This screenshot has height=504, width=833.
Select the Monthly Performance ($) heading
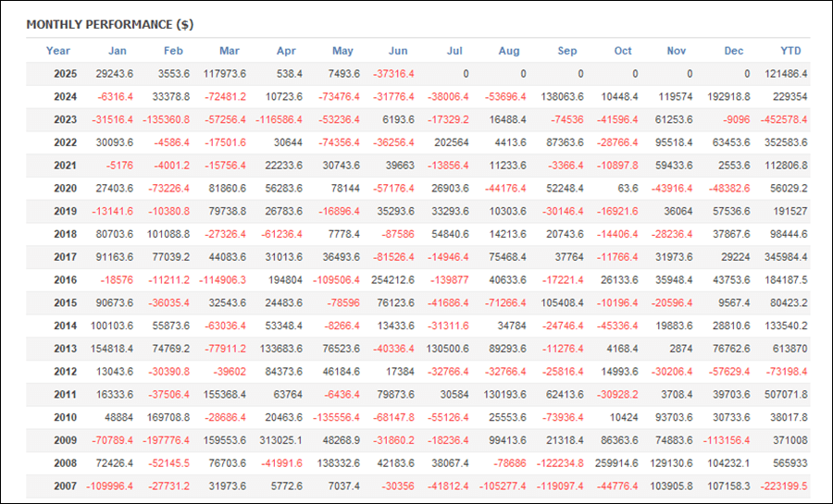(110, 24)
